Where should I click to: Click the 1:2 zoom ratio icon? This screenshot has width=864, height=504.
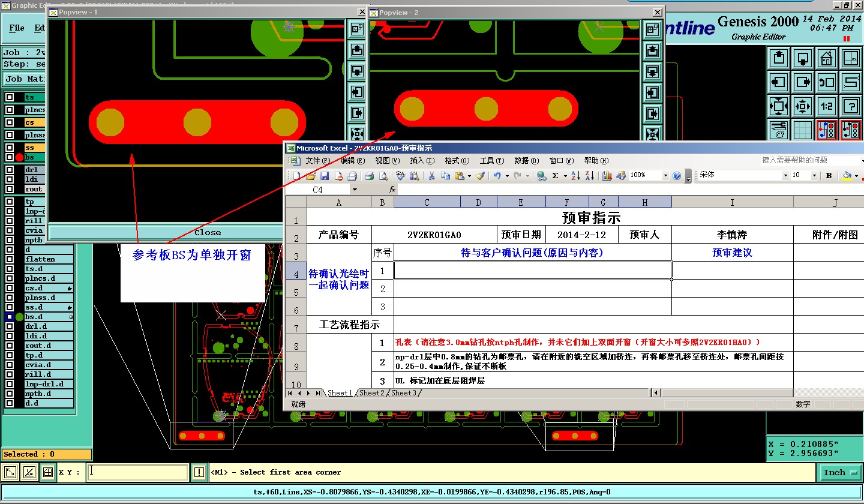pos(827,106)
